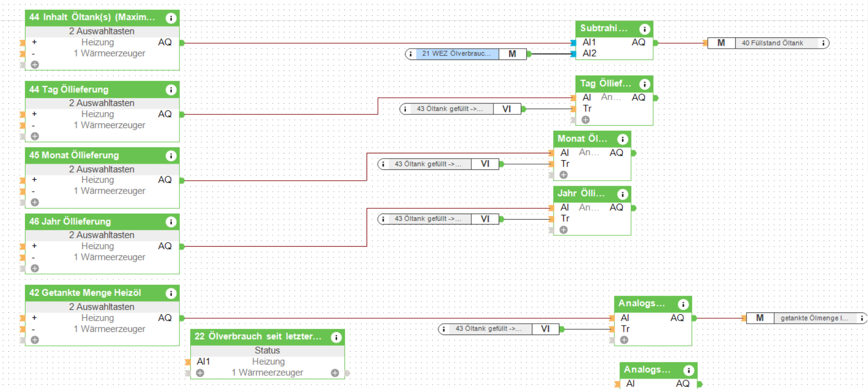Image resolution: width=868 pixels, height=389 pixels.
Task: Click left plus on 22 Ölverbrauch block
Action: pos(200,373)
